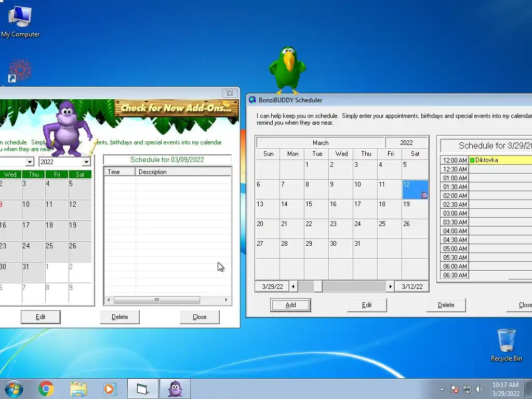
Task: Open the month dropdown arrow in left window
Action: 30,162
